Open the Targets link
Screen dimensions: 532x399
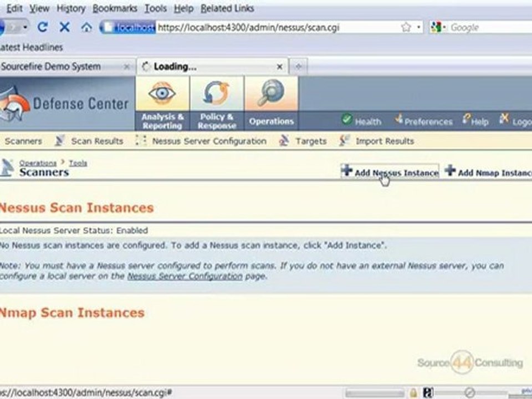(311, 141)
